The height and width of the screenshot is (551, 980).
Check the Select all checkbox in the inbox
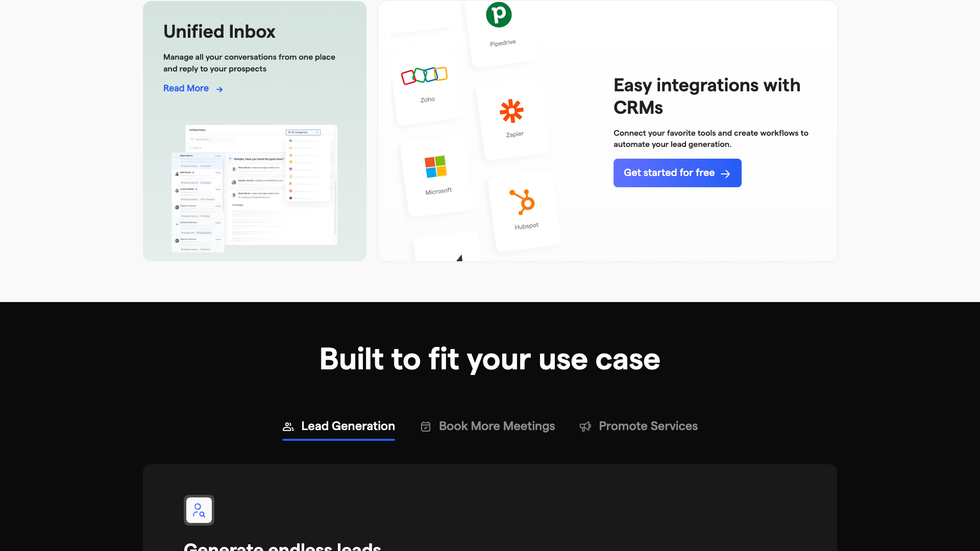click(191, 148)
